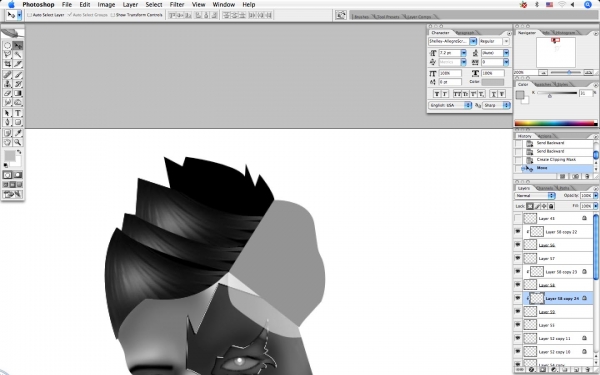
Task: Switch to Quick Mask mode
Action: 18,175
